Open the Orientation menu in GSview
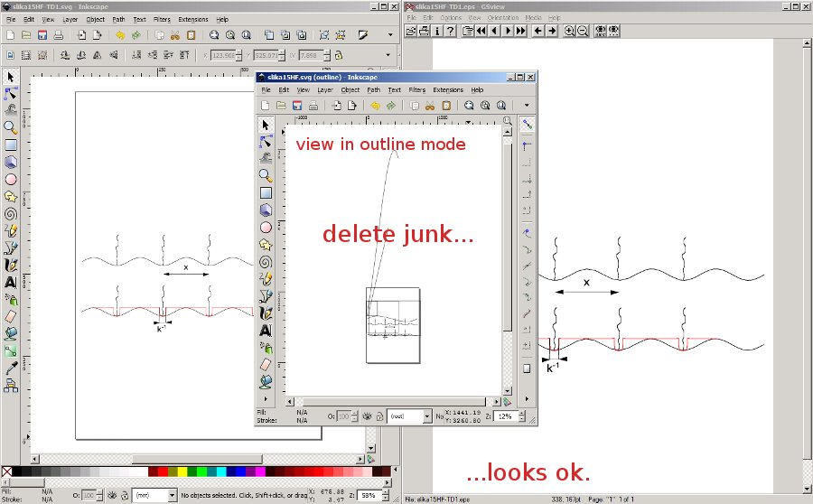This screenshot has width=813, height=504. coord(503,17)
